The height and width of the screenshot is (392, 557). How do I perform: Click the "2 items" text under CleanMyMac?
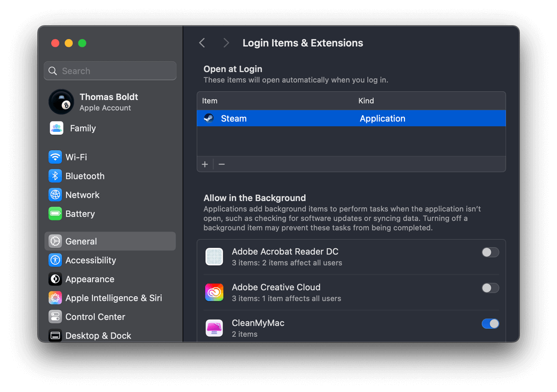pyautogui.click(x=245, y=334)
